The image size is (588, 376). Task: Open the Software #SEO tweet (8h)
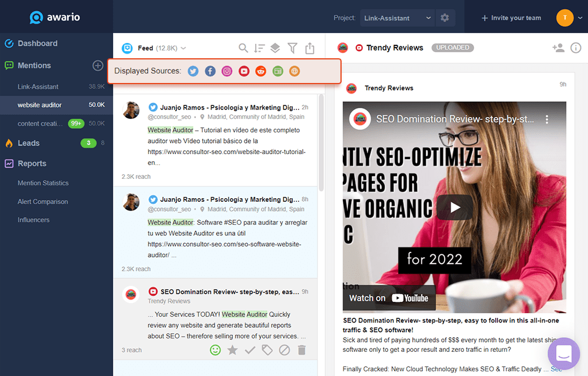(x=215, y=232)
